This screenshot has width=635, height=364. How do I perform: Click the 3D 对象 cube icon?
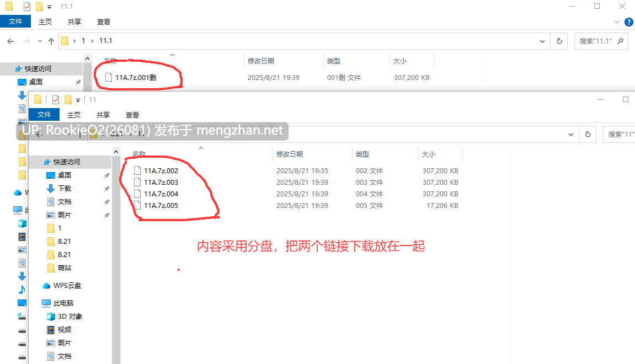51,317
